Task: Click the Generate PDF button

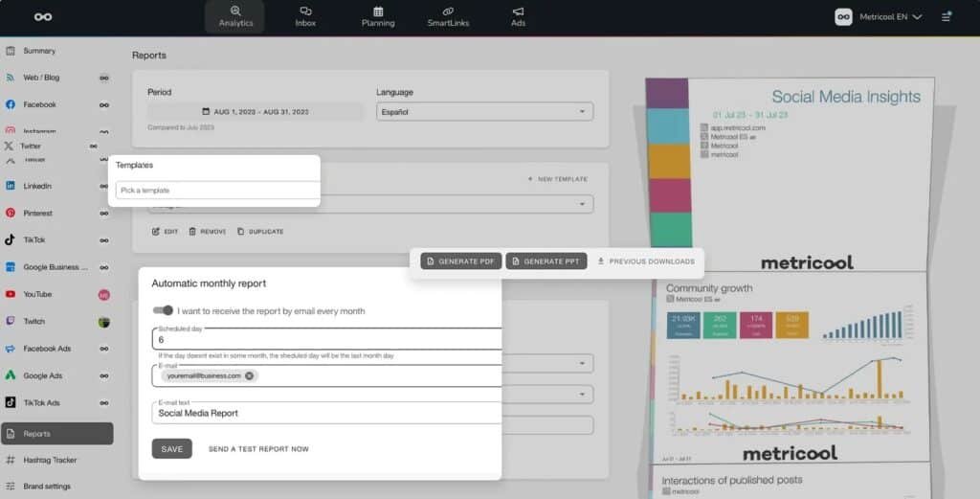Action: coord(460,261)
